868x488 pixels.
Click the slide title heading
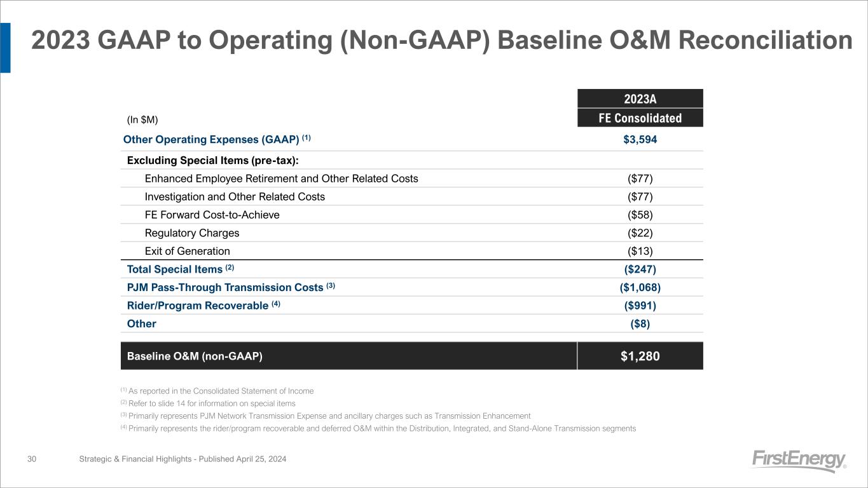coord(441,41)
